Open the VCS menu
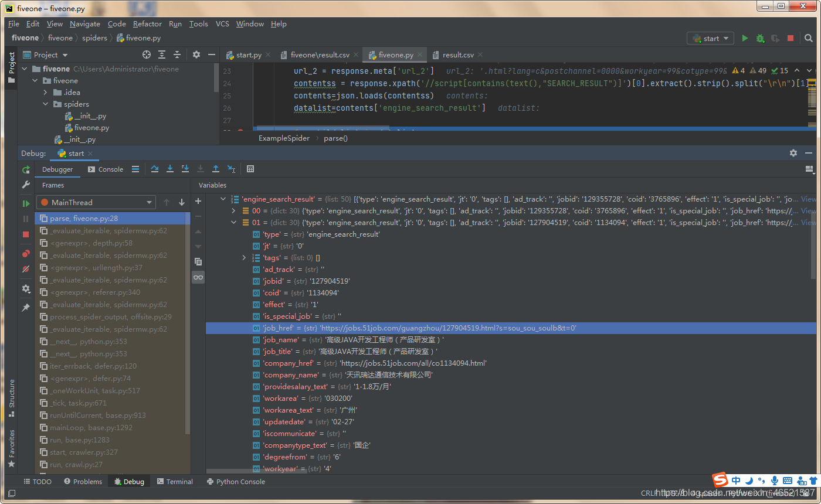The image size is (821, 504). (222, 24)
